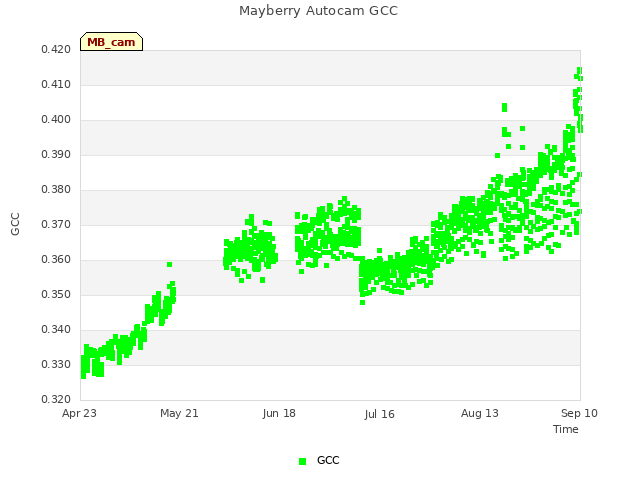This screenshot has width=640, height=480.
Task: Click the 0.330 y-axis value
Action: point(56,364)
